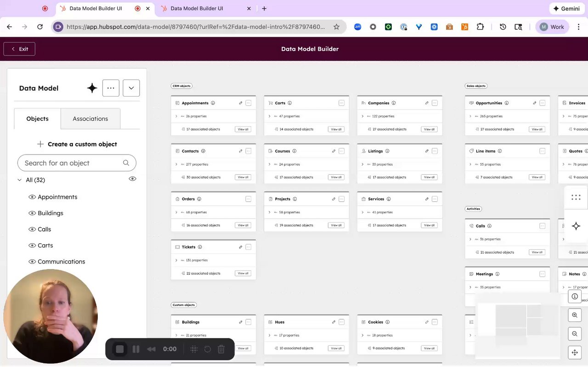Click View all on the Tickets card
The width and height of the screenshot is (588, 367).
(243, 273)
